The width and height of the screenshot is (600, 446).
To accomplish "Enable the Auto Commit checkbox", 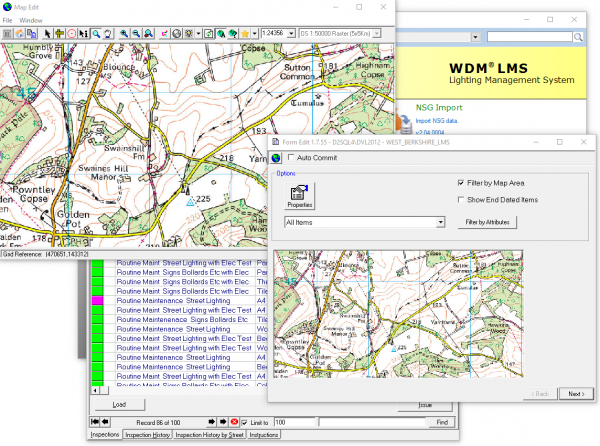I will tap(291, 158).
